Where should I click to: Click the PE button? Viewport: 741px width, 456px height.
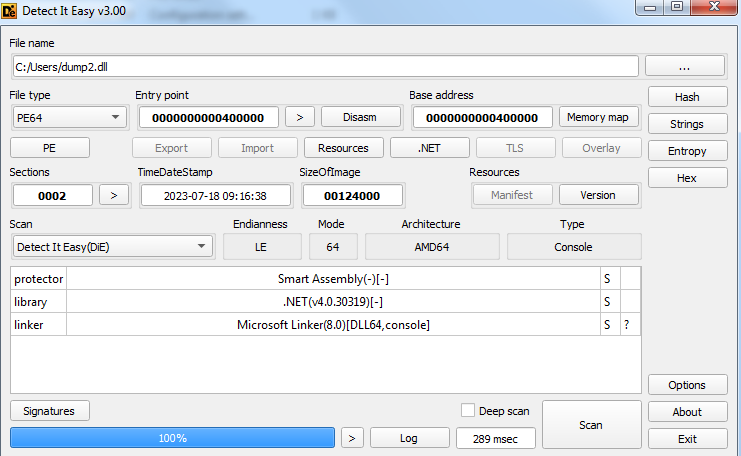click(50, 148)
